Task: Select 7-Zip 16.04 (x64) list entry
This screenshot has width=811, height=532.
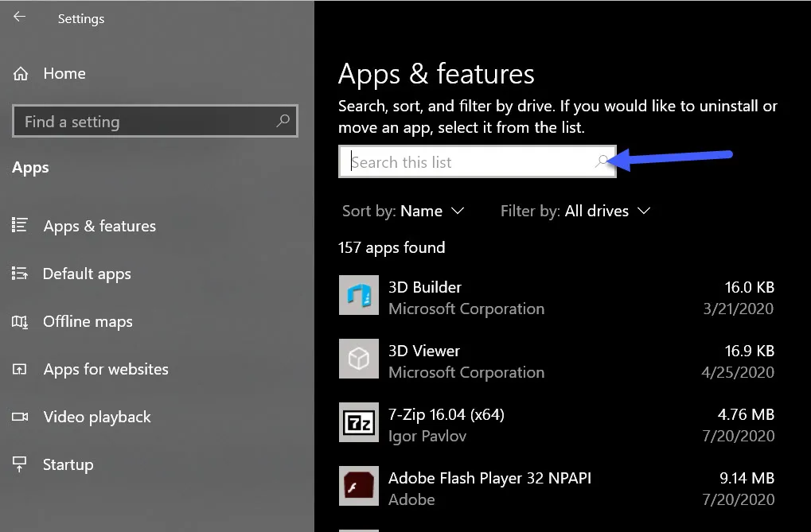Action: (446, 414)
